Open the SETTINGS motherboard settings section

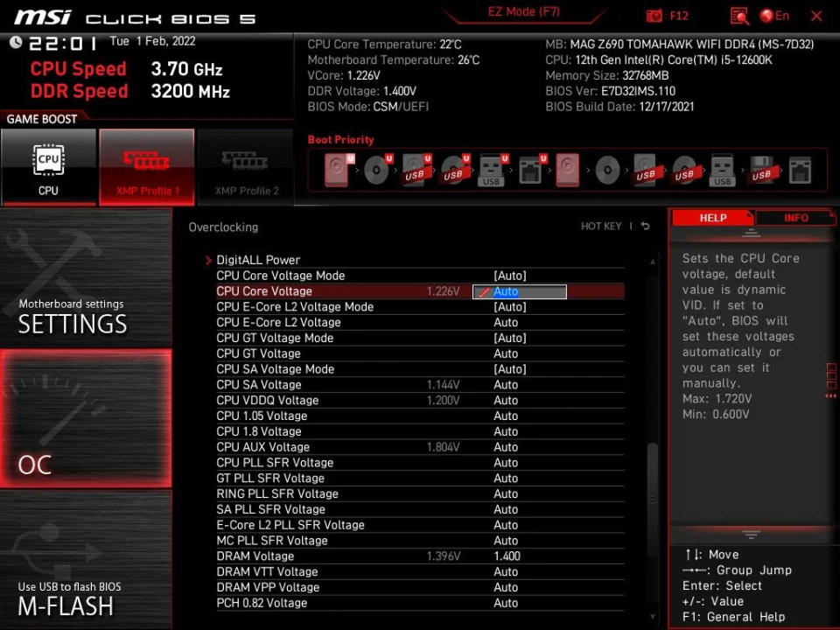pos(86,278)
